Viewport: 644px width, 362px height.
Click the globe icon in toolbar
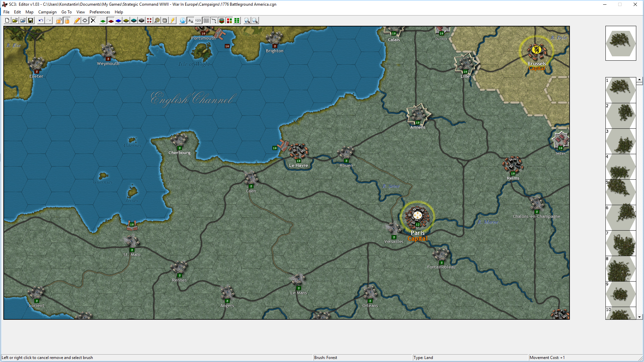click(183, 20)
